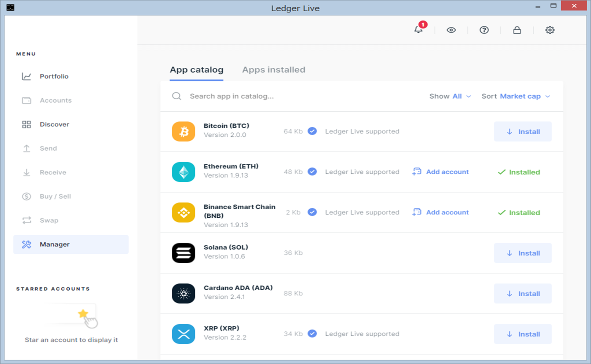Switch to Apps installed tab
Screen dimensions: 591x364
(274, 70)
